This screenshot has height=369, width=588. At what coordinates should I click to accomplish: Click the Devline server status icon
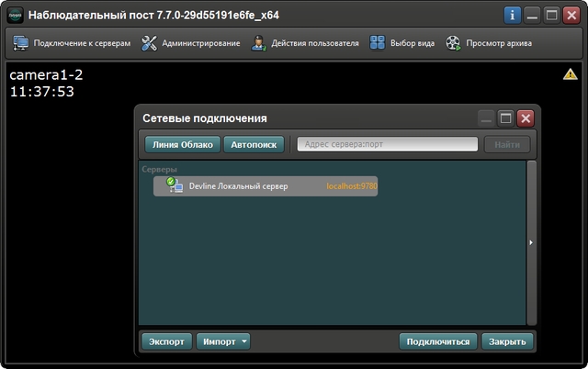(174, 185)
